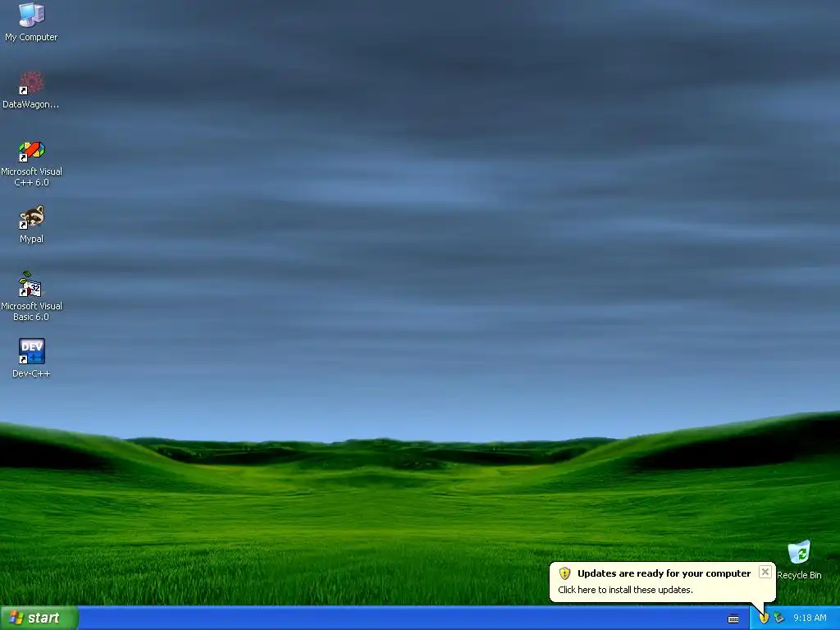Click the shield icon inside the balloon
The height and width of the screenshot is (630, 840).
click(x=564, y=573)
